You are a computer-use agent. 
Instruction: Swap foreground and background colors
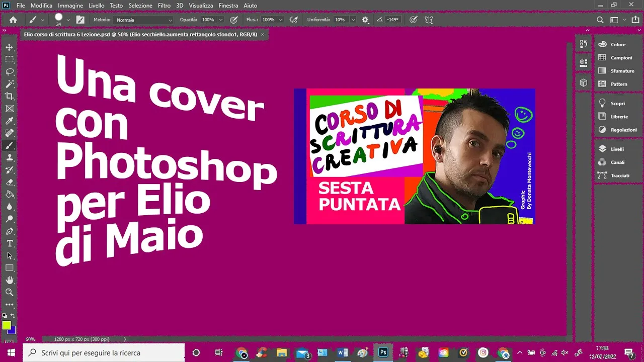click(x=14, y=316)
